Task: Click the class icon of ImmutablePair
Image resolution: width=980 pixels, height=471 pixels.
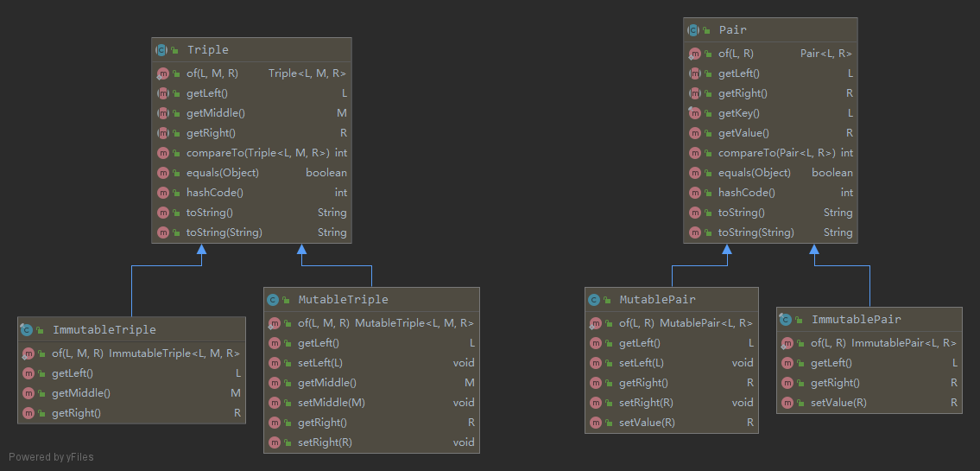Action: 786,320
